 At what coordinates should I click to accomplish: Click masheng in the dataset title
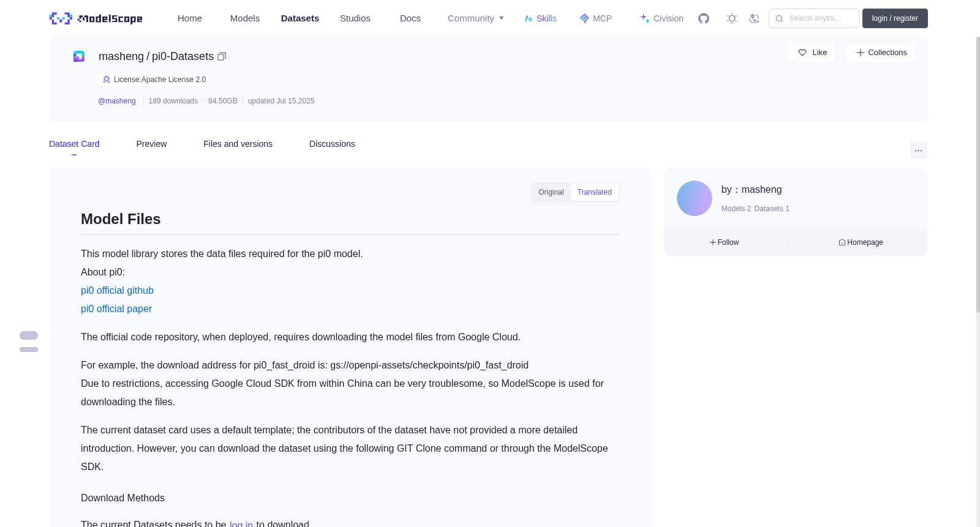tap(121, 56)
